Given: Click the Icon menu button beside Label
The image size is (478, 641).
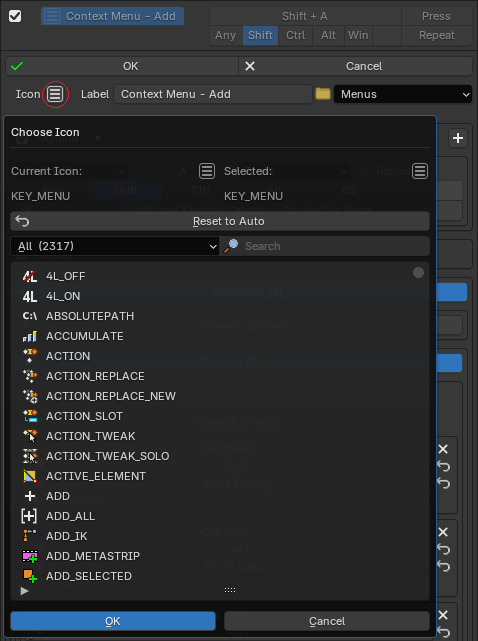Looking at the screenshot, I should (55, 94).
